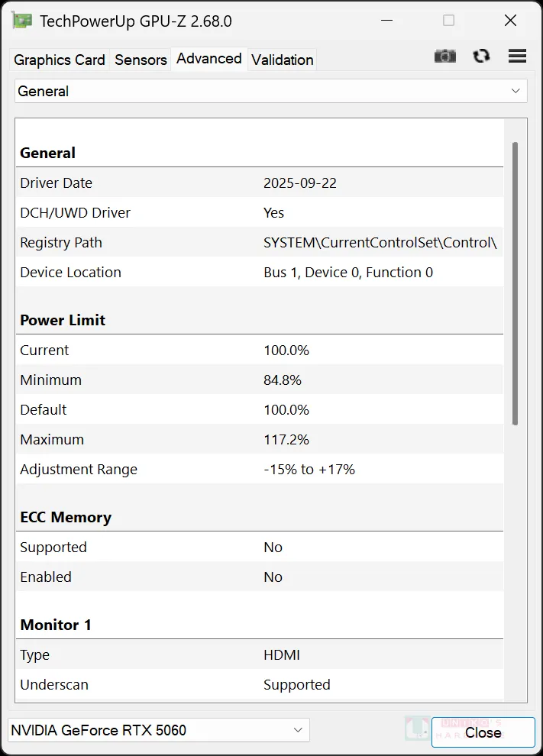Screen dimensions: 543x756
Task: Open the Sensors tab
Action: tap(141, 60)
